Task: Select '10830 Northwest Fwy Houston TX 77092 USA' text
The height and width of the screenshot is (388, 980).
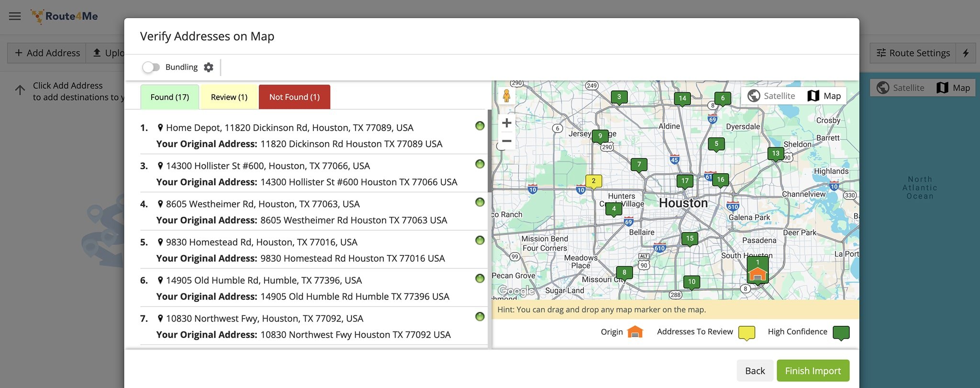Action: [356, 335]
